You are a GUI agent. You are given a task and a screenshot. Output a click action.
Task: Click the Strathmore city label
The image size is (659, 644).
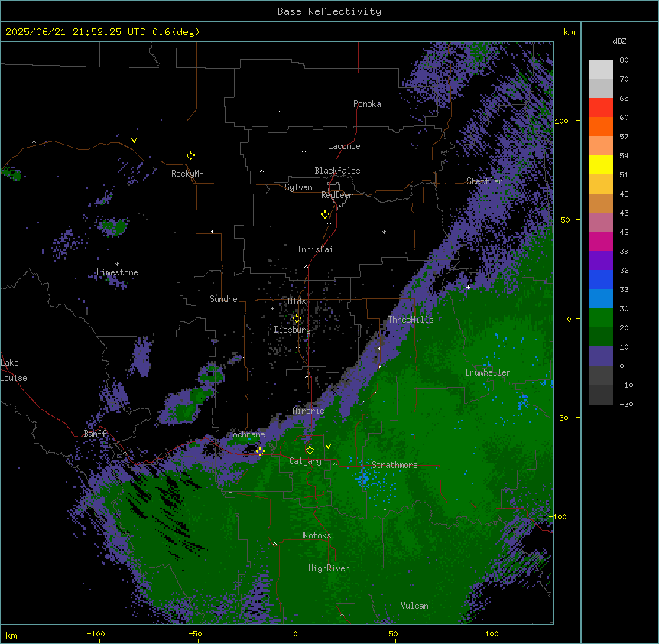[394, 465]
